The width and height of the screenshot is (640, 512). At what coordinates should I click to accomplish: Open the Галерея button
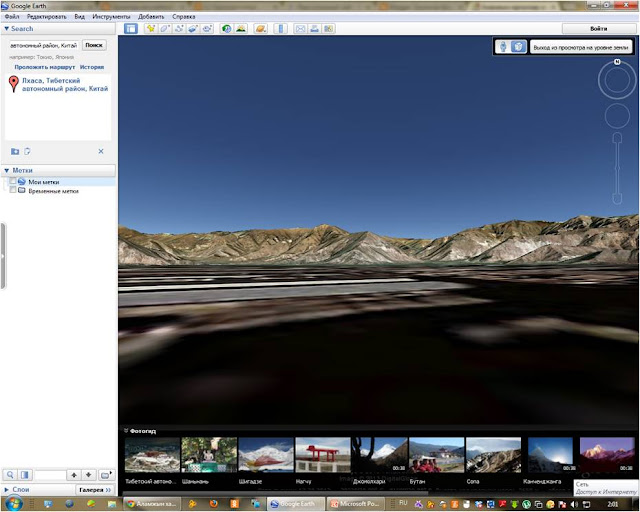coord(95,490)
